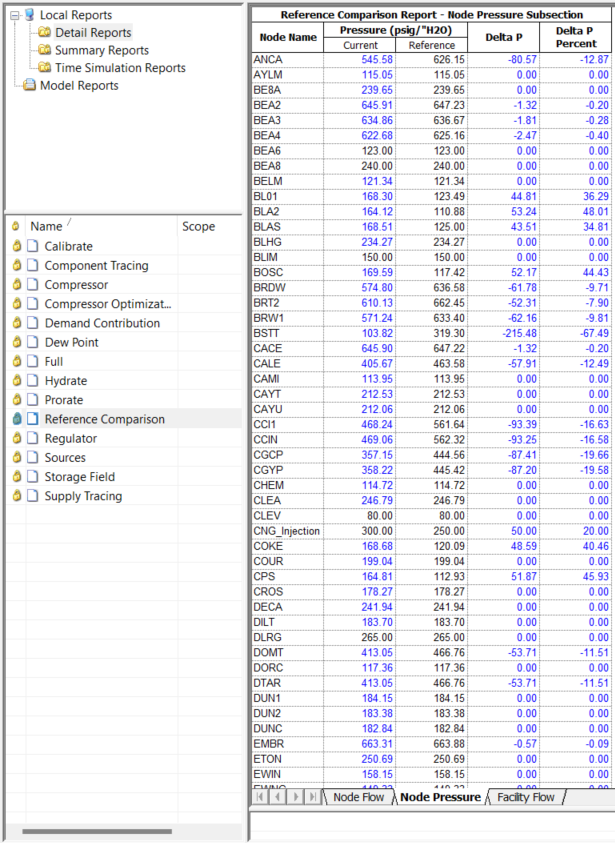
Task: Click the document icon beside Prorate
Action: coord(33,400)
